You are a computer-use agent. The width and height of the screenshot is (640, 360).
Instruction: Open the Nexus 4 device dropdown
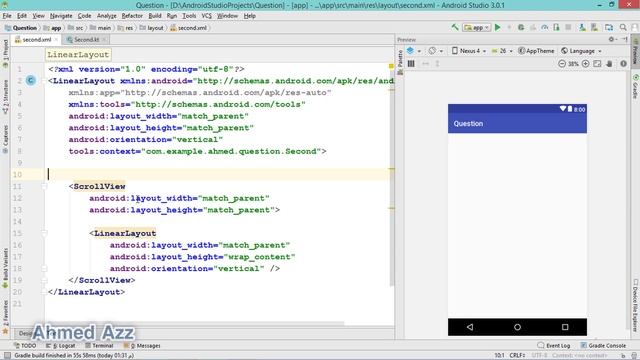pyautogui.click(x=469, y=51)
